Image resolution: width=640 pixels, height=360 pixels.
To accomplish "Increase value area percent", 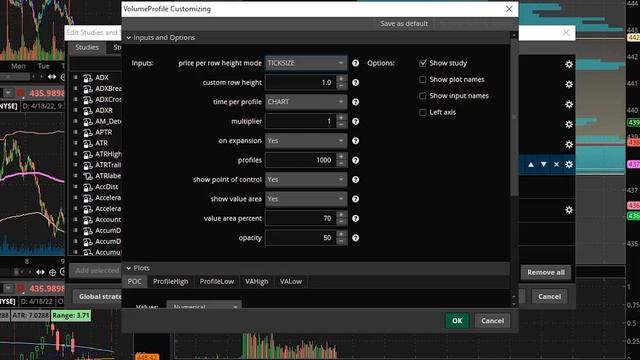I will pyautogui.click(x=341, y=215).
